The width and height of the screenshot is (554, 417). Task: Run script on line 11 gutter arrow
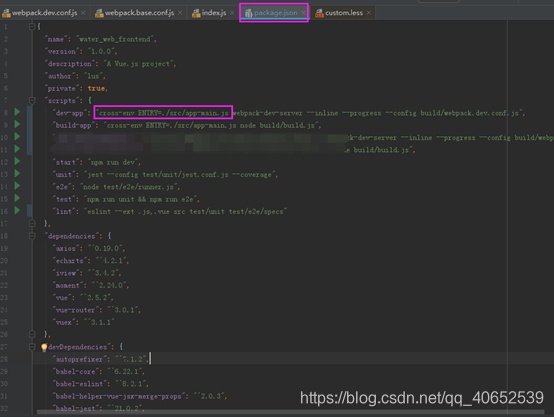pyautogui.click(x=17, y=149)
